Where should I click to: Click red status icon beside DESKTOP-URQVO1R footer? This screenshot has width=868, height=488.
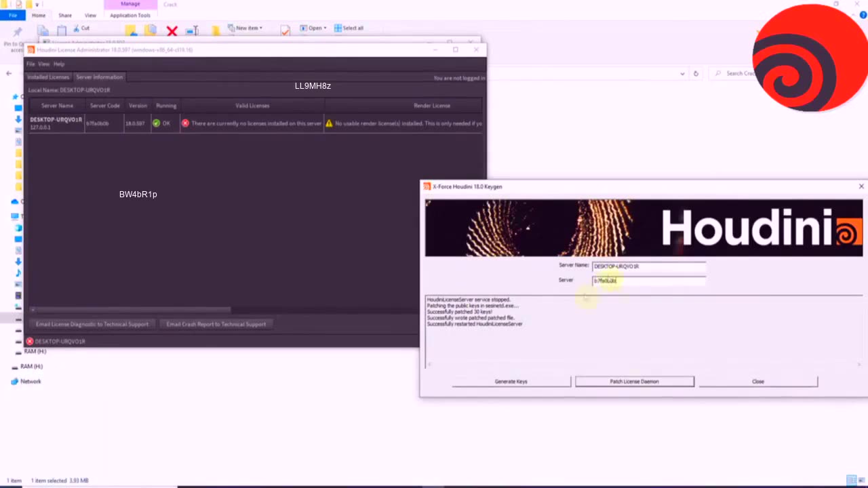[30, 341]
